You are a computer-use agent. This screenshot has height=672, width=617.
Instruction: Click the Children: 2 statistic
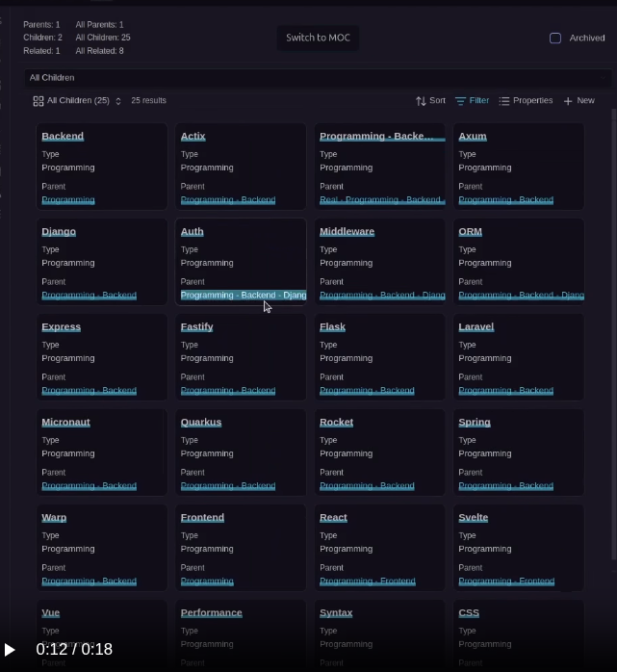pyautogui.click(x=42, y=38)
